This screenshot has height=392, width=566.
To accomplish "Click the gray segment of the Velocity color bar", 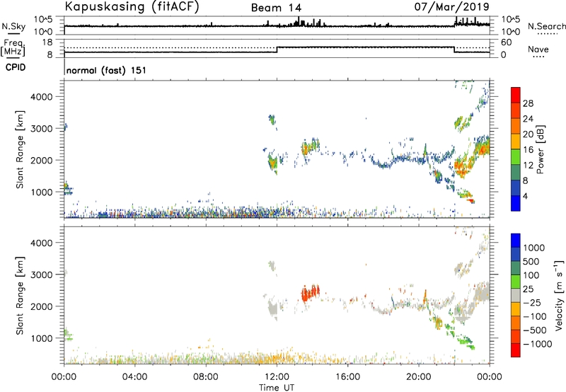I will click(516, 295).
